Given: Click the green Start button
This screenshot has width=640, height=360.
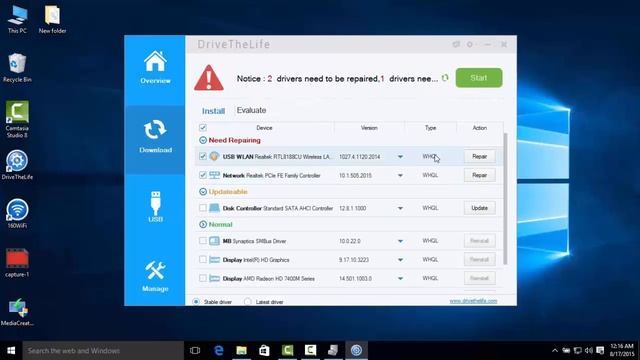Looking at the screenshot, I should click(x=479, y=78).
